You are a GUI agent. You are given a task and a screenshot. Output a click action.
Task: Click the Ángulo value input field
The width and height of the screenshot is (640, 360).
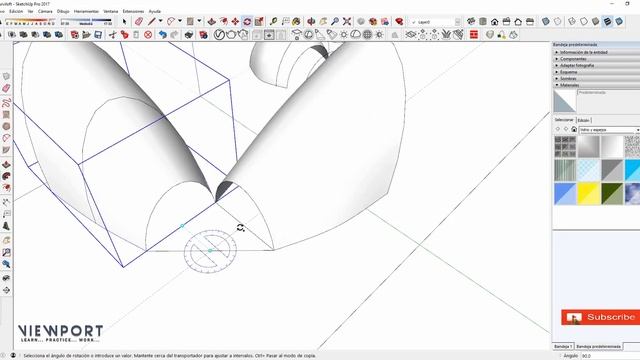coord(610,356)
